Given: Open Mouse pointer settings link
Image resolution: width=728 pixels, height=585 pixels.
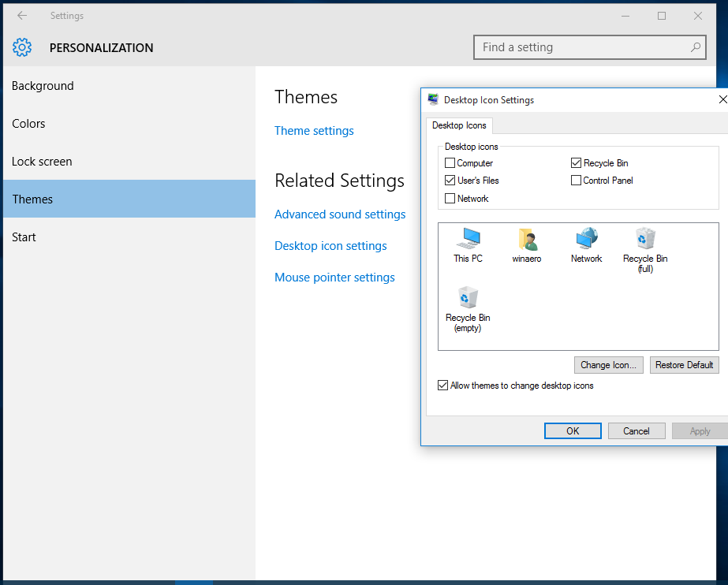Looking at the screenshot, I should pos(334,278).
